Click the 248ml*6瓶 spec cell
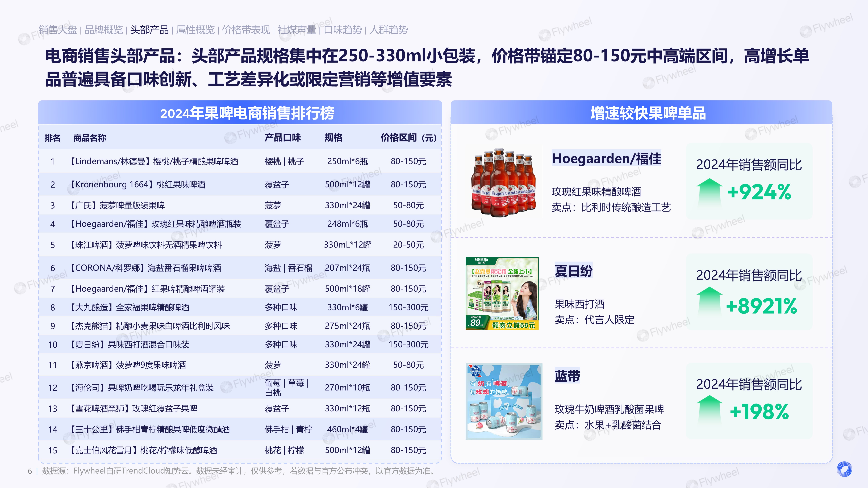Viewport: 868px width, 488px height. (x=347, y=224)
